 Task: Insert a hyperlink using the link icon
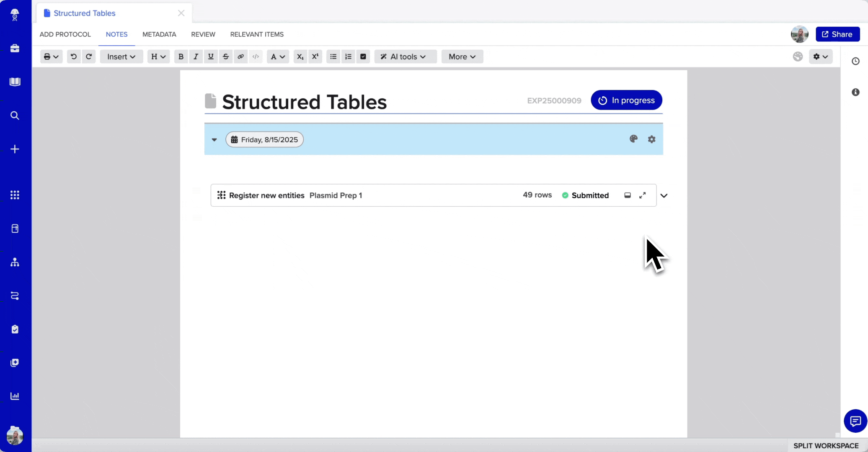pos(240,56)
